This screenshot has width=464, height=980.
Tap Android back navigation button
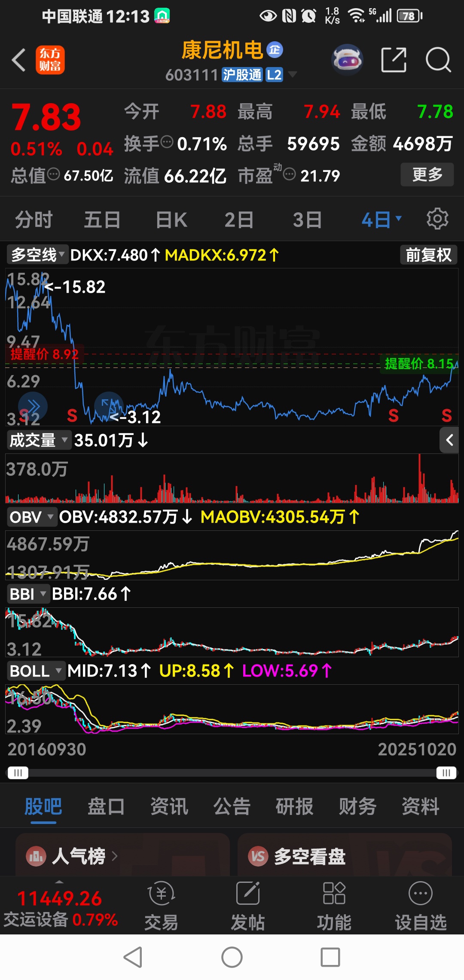pyautogui.click(x=133, y=957)
